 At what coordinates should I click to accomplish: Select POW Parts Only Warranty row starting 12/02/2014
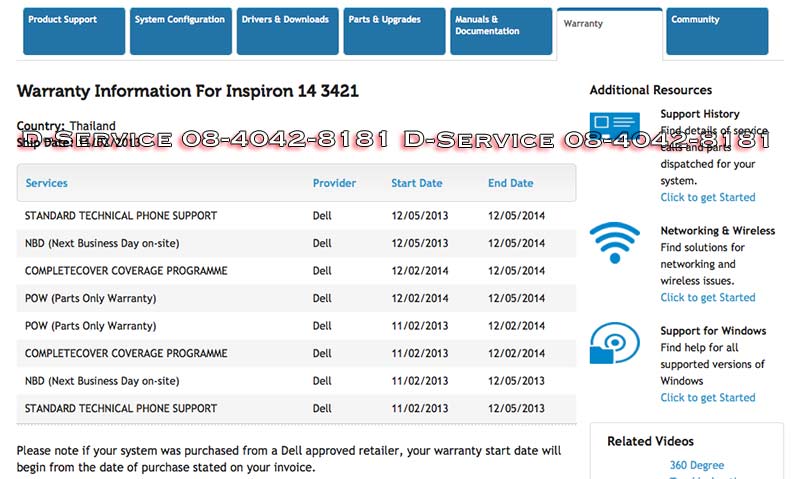coord(296,298)
